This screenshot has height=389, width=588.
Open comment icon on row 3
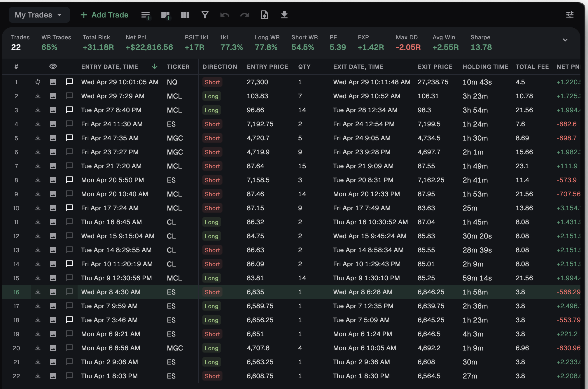pos(69,110)
